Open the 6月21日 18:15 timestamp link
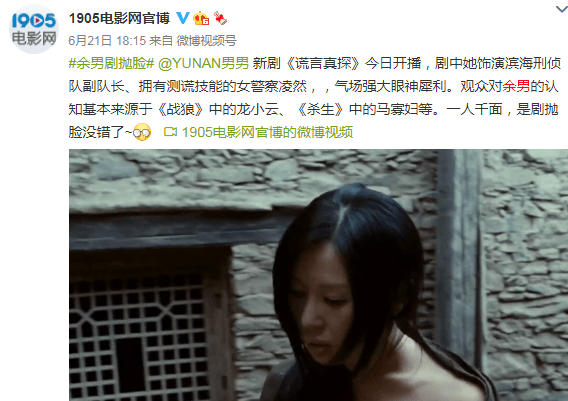Viewport: 568px width, 401px height. pyautogui.click(x=107, y=41)
